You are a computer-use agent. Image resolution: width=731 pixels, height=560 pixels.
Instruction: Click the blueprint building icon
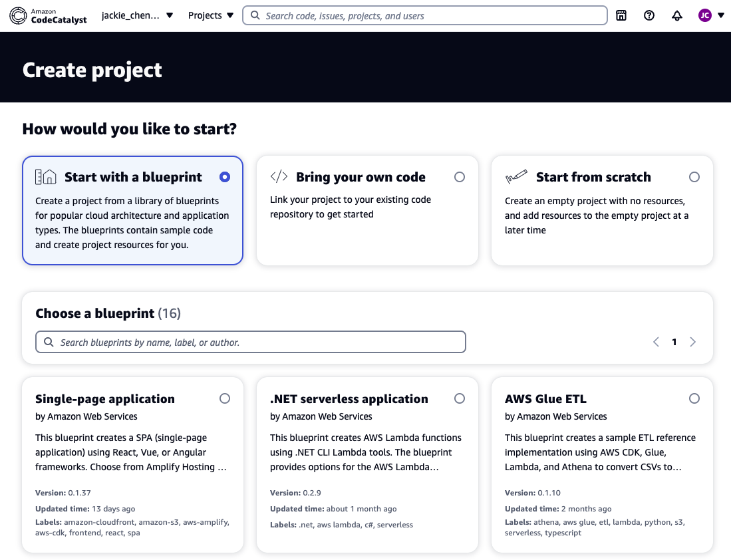[x=46, y=177]
